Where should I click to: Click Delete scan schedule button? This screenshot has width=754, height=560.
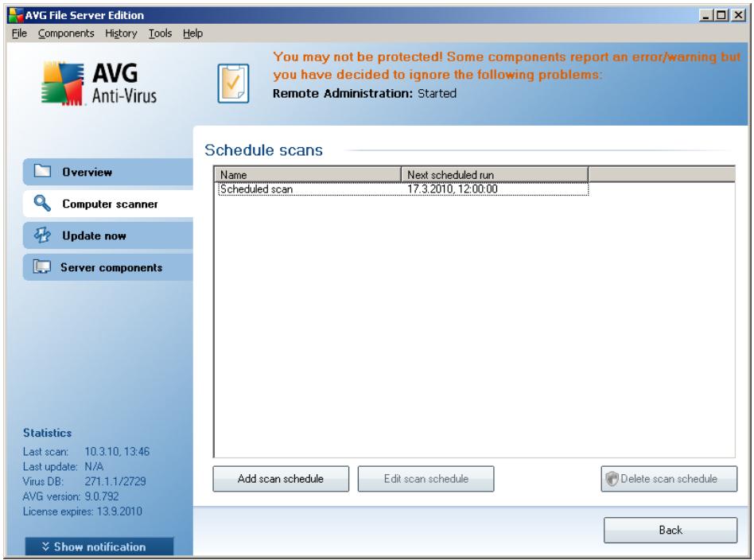tap(669, 479)
